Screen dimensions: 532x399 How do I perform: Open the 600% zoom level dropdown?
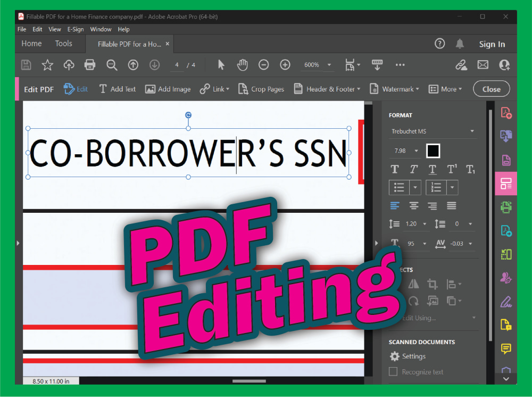[x=317, y=65]
